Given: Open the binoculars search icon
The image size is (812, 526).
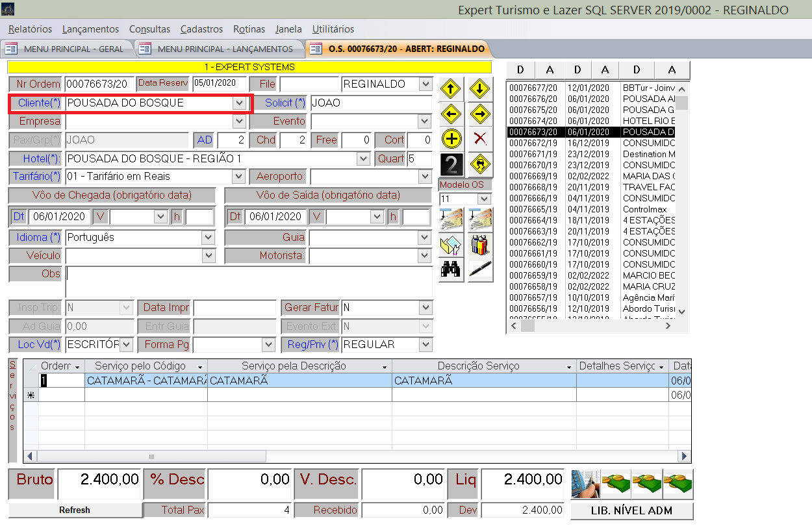Looking at the screenshot, I should coord(451,269).
